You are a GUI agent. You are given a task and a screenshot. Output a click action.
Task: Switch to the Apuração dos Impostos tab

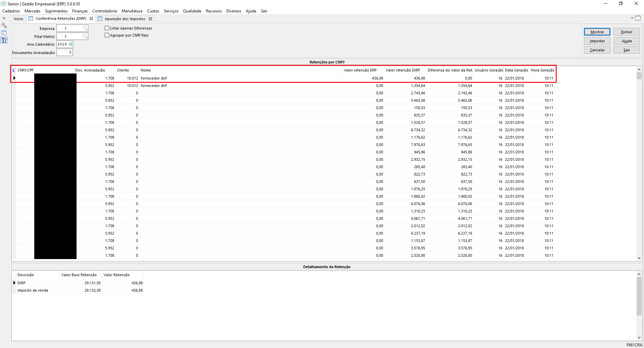tap(125, 19)
